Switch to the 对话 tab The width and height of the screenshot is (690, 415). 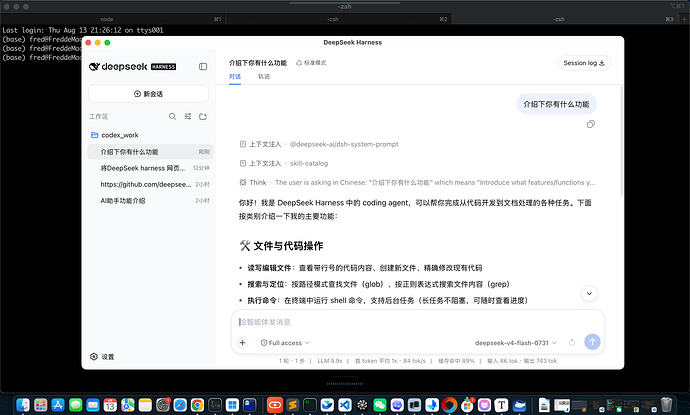(x=235, y=77)
